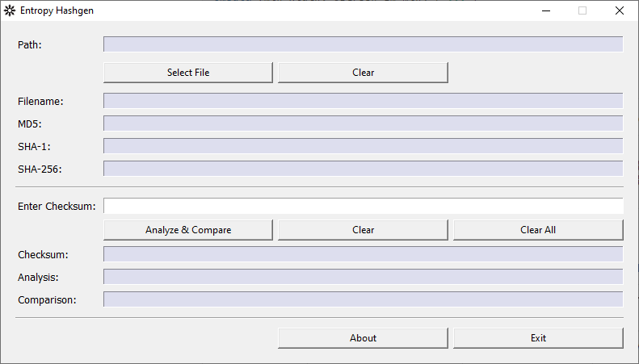Click the Checksum result field
The image size is (639, 364).
tap(363, 254)
